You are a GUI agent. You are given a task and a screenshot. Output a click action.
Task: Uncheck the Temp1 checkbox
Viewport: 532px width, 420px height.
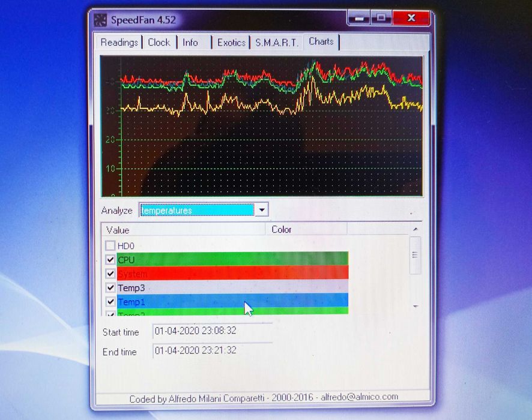(x=110, y=302)
